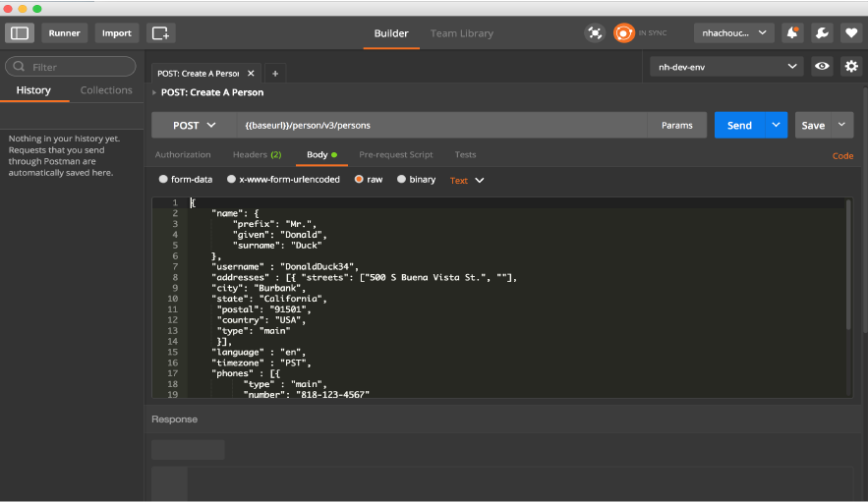868x502 pixels.
Task: Toggle the sidebar panel icon
Action: point(20,32)
